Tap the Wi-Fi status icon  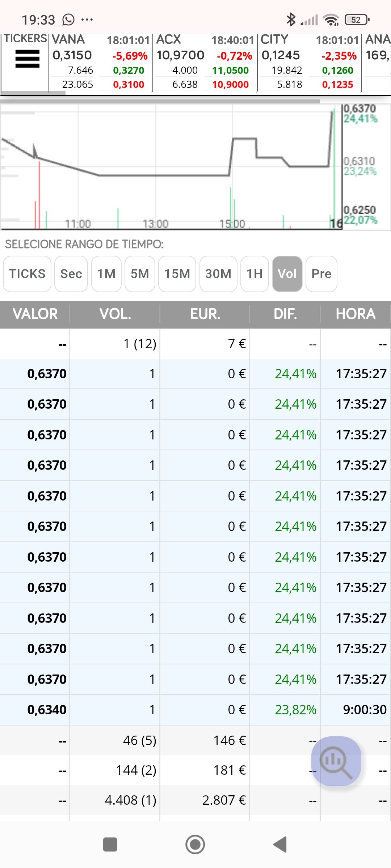331,20
